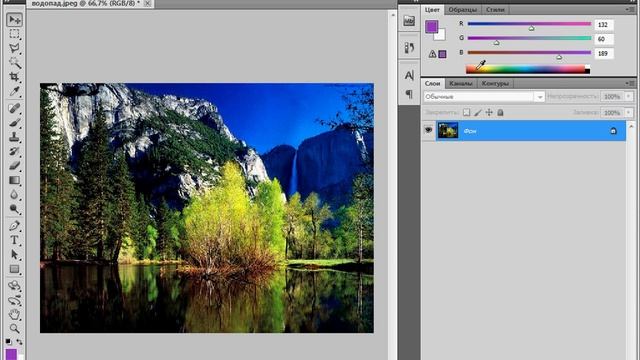This screenshot has height=360, width=640.
Task: Open the blend mode dropdown Обычные
Action: click(x=484, y=97)
